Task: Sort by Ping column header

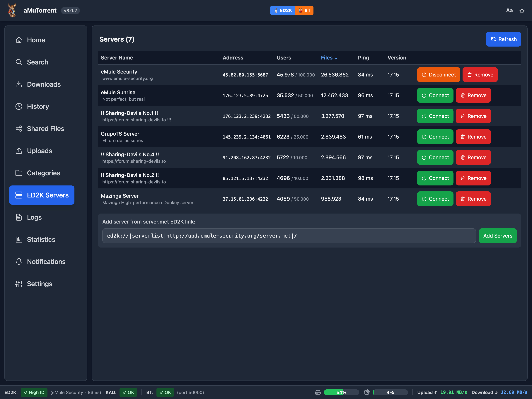Action: [363, 58]
